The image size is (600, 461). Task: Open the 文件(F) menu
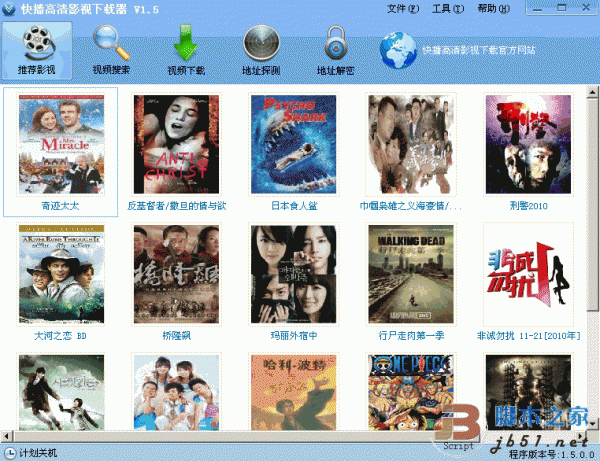(403, 8)
